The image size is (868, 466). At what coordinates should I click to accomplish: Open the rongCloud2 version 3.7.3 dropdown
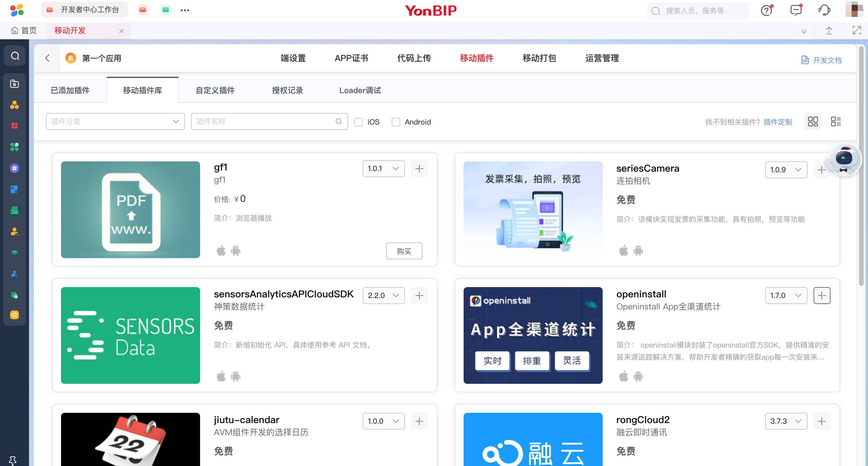tap(786, 421)
